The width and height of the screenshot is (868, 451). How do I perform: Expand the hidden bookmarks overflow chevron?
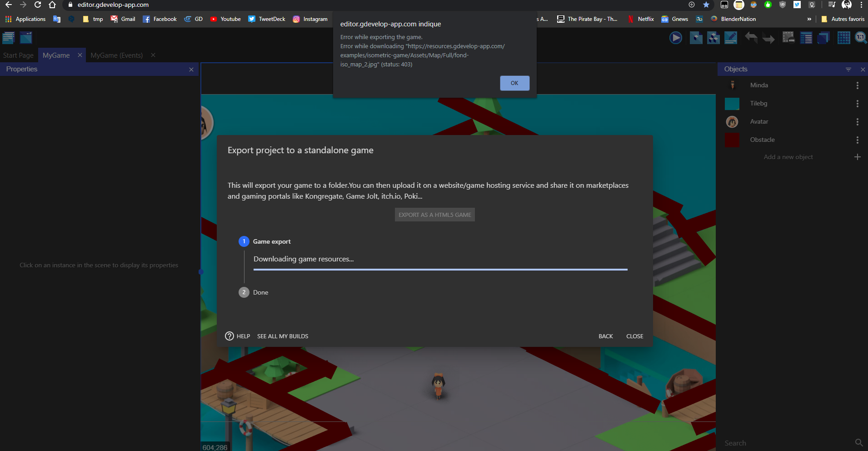pyautogui.click(x=809, y=19)
